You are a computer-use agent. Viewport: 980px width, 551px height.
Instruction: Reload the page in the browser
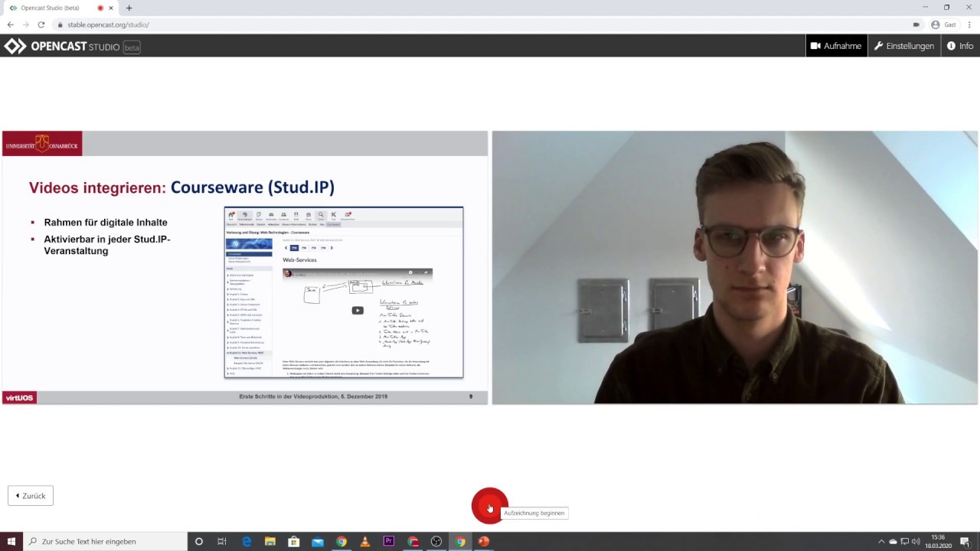click(x=41, y=24)
